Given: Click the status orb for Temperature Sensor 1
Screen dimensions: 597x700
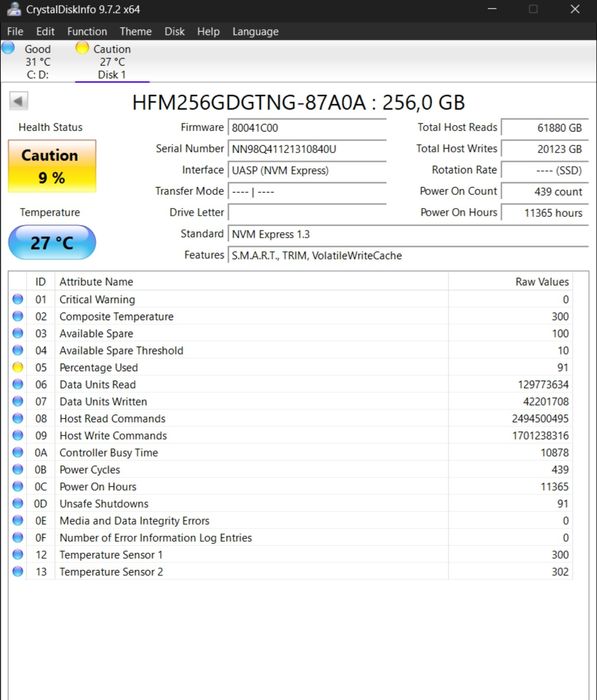Looking at the screenshot, I should pos(18,554).
